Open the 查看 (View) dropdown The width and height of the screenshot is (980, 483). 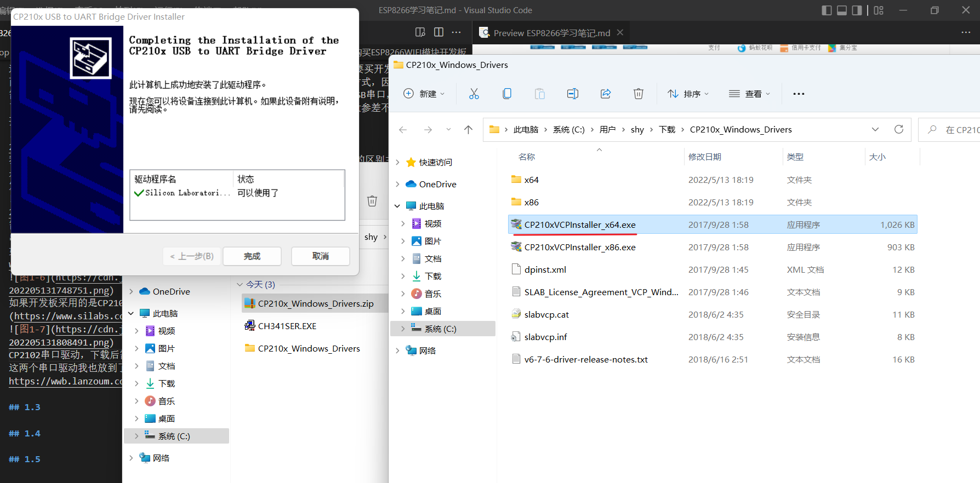[x=749, y=94]
